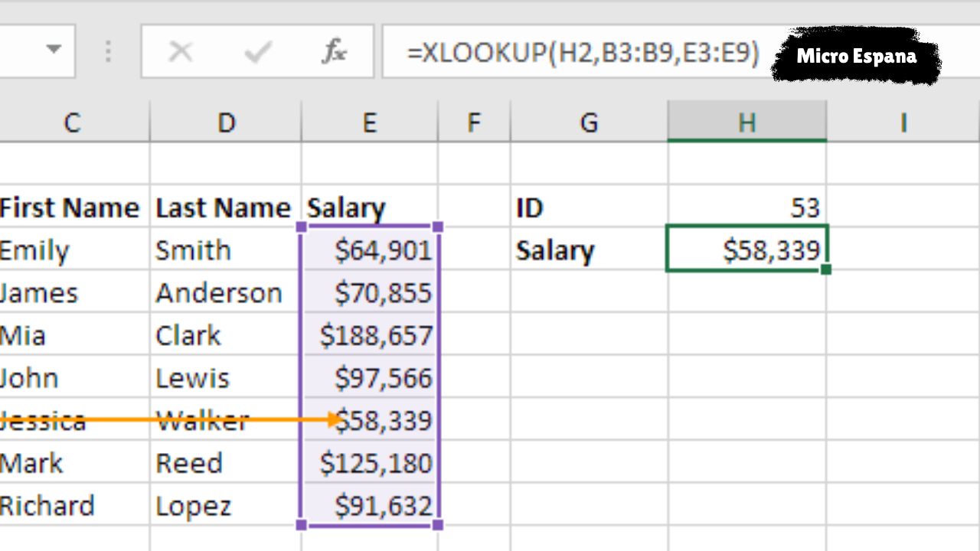
Task: Click the Enter checkmark icon in formula bar
Action: tap(257, 52)
